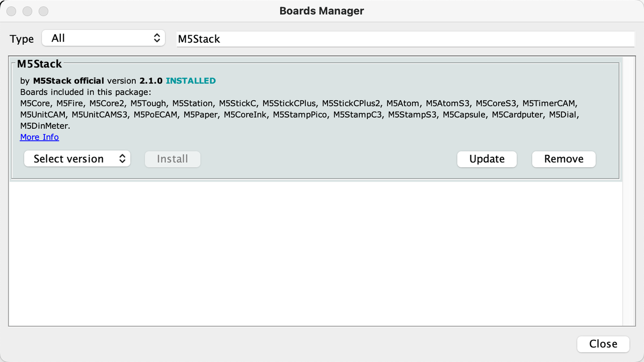The image size is (644, 362).
Task: Remove the M5Stack package
Action: point(563,159)
